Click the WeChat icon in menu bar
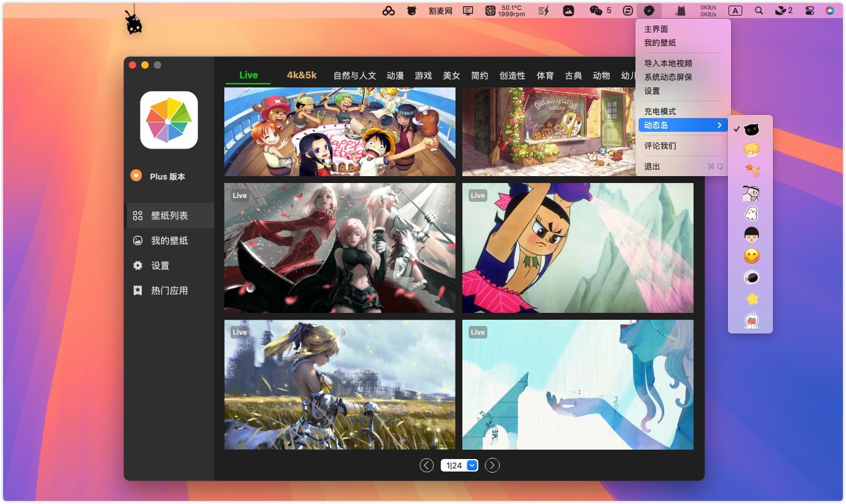 pyautogui.click(x=597, y=11)
